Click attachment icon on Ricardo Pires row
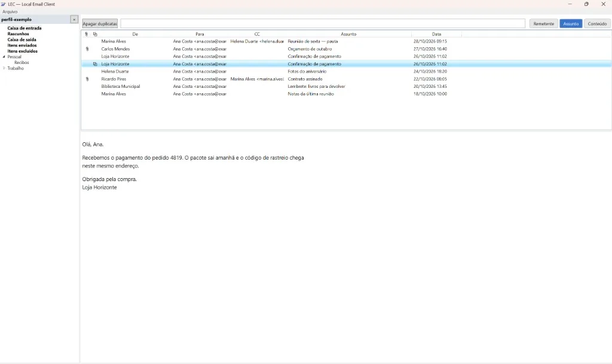 coord(87,79)
